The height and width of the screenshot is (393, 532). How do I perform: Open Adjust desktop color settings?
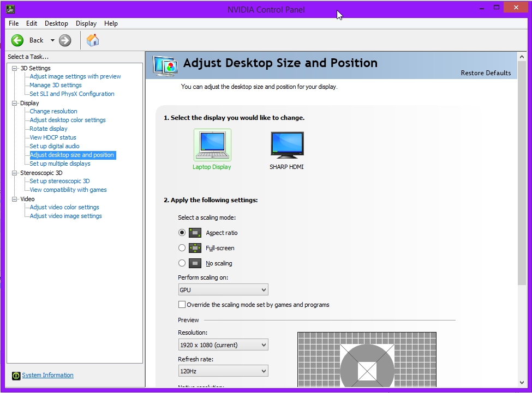click(x=68, y=120)
